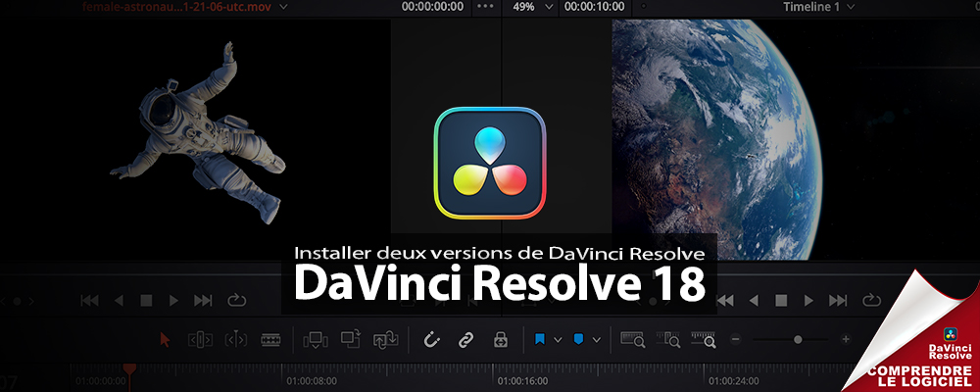
Task: Open the source clip name dropdown chevron
Action: coord(283,7)
